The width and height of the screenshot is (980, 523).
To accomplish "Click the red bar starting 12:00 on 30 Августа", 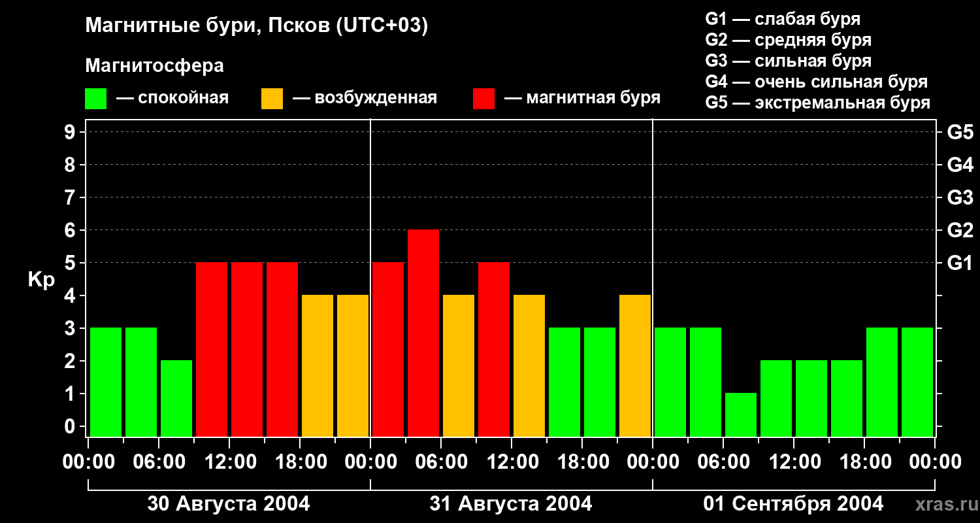I will tap(247, 350).
